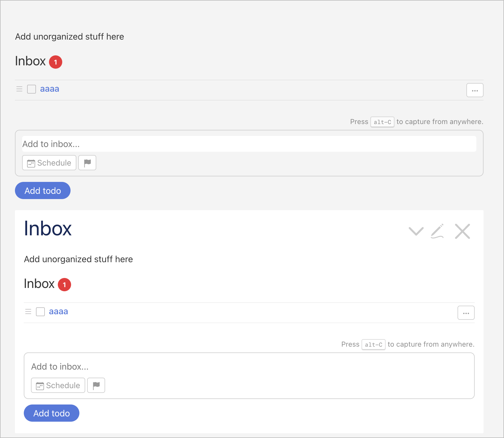
Task: Check the upper aaaa todo checkbox
Action: (32, 89)
